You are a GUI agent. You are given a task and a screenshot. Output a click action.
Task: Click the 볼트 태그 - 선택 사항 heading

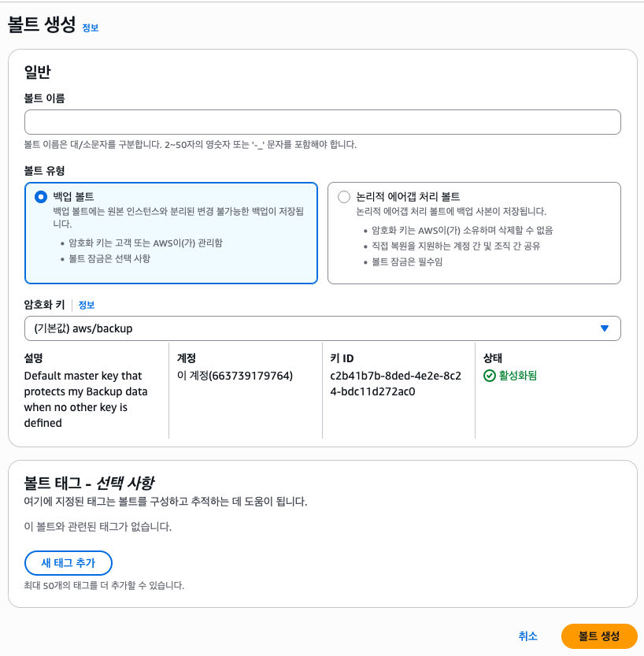pyautogui.click(x=89, y=483)
